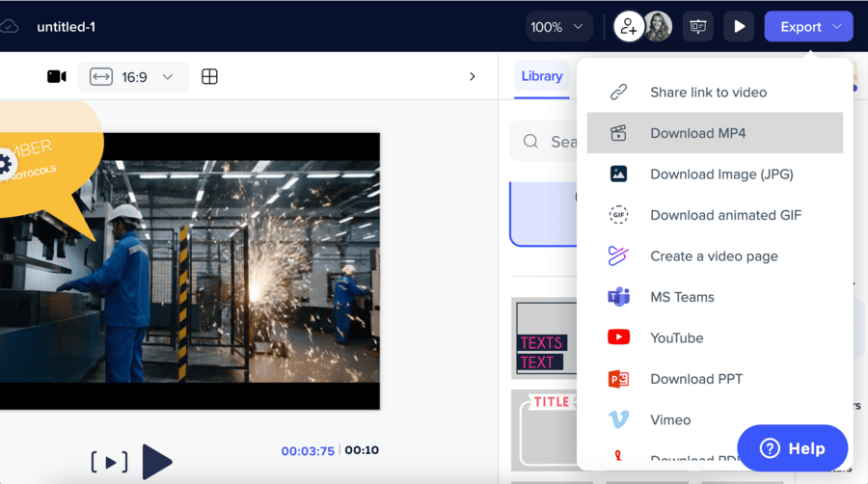The image size is (868, 484).
Task: Click the Help button
Action: pos(792,448)
